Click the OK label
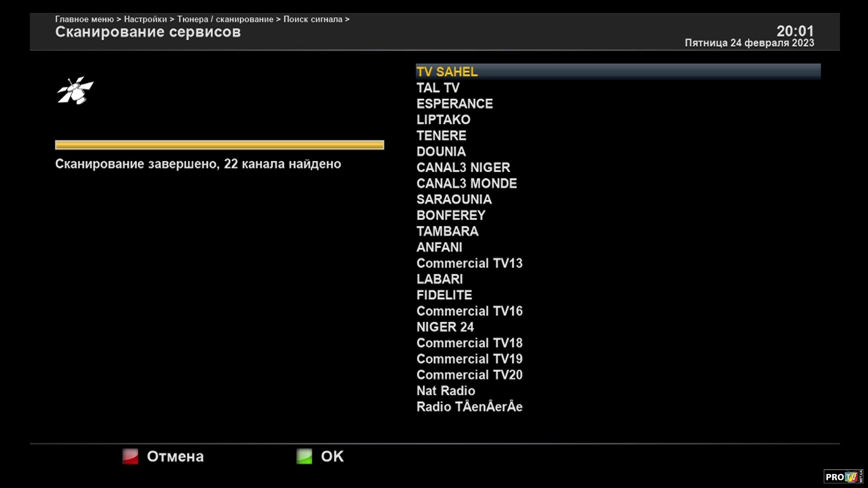The width and height of the screenshot is (868, 488). (x=332, y=456)
